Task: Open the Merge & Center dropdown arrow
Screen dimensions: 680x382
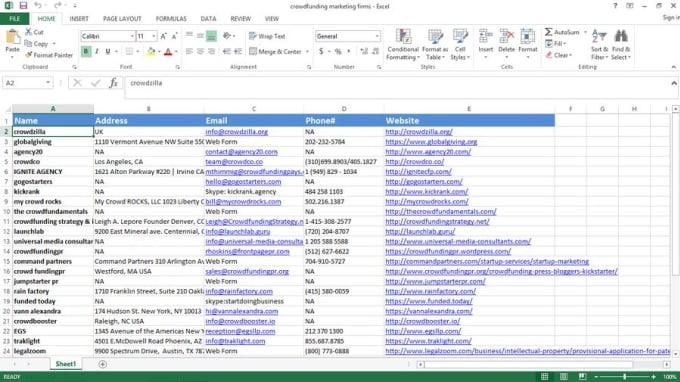Action: (307, 52)
